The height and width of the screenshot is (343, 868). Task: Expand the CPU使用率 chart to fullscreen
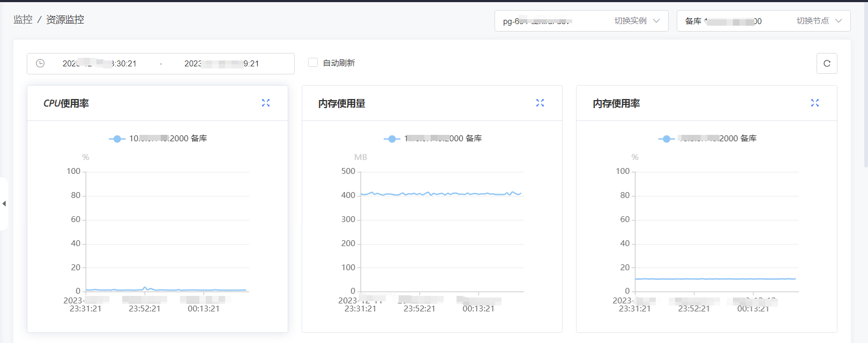266,103
